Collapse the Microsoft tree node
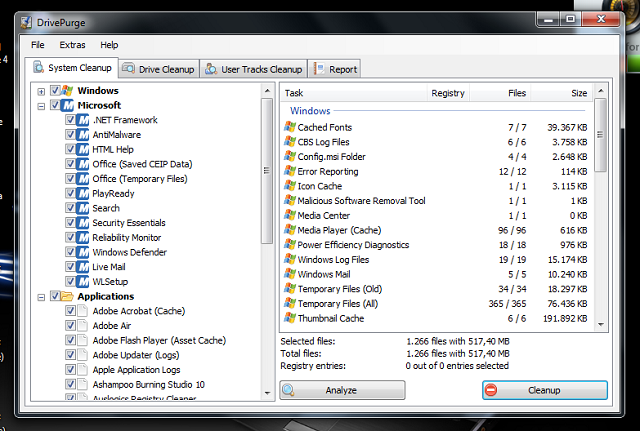Screen dimensions: 640x431 tap(41, 106)
